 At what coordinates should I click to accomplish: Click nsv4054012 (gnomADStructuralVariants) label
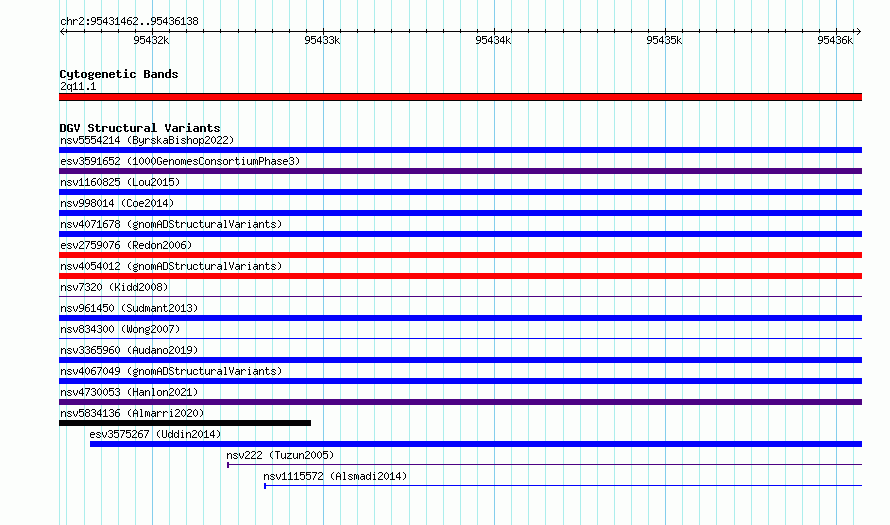pyautogui.click(x=171, y=266)
